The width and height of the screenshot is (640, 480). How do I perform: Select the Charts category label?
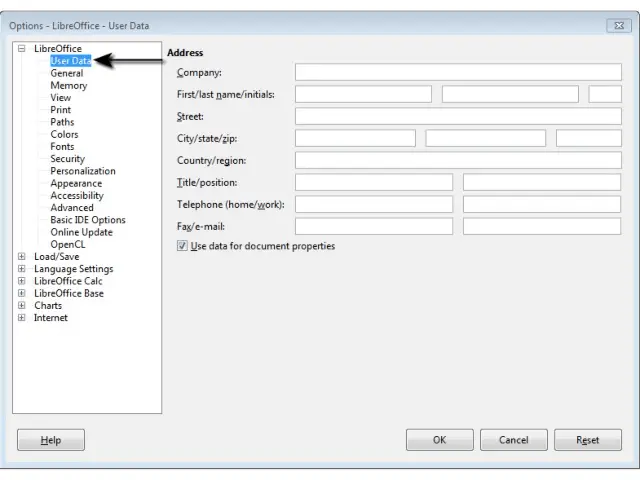tap(48, 306)
